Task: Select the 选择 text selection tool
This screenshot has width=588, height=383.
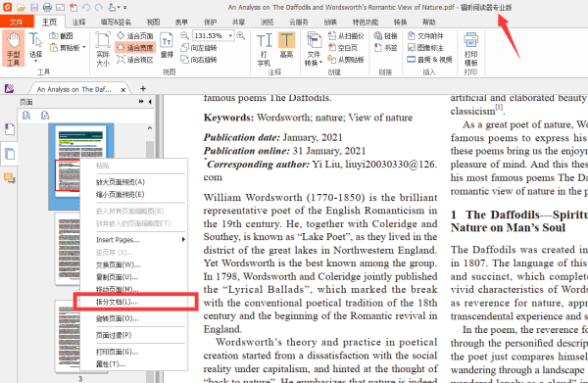Action: pyautogui.click(x=35, y=47)
